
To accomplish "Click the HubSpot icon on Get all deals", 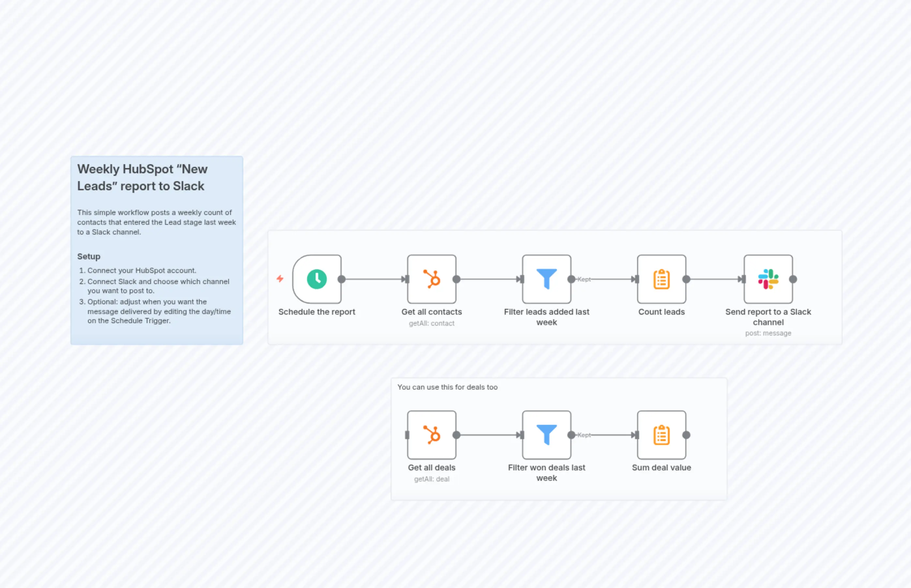I will click(x=431, y=435).
